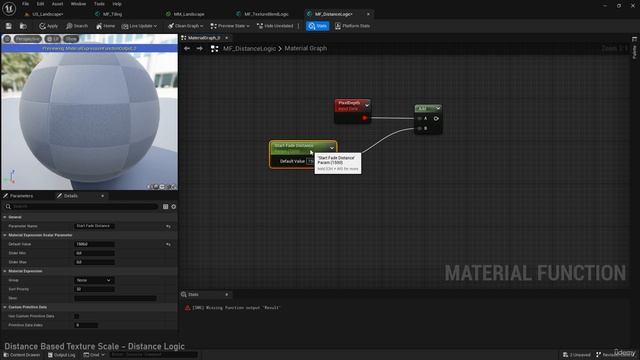Open the Clean Graph dropdown

coord(185,26)
